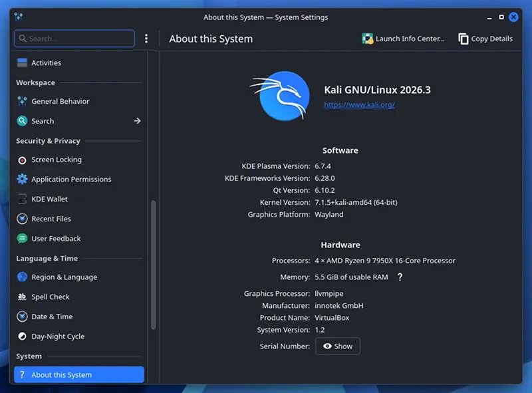Go to KDE Wallet settings
Screen dimensions: 532x393
click(78, 199)
